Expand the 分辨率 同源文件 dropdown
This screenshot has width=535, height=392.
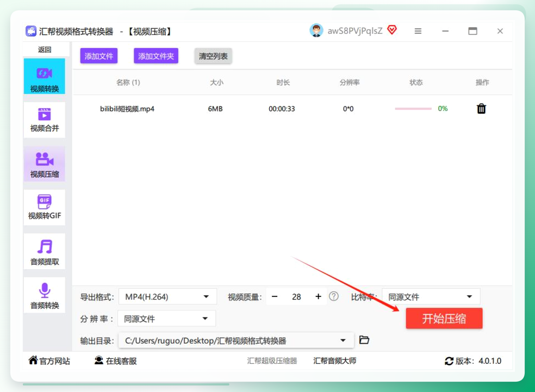[166, 319]
